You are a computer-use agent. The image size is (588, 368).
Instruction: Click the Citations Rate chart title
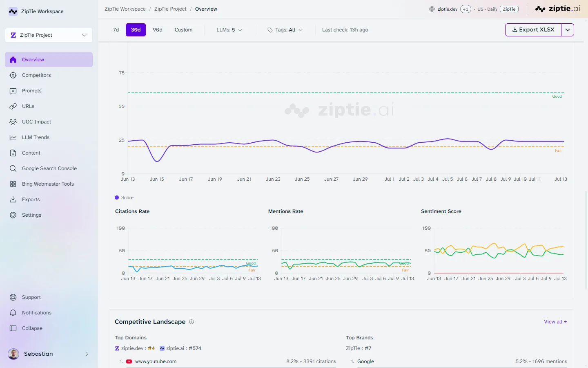tap(132, 211)
